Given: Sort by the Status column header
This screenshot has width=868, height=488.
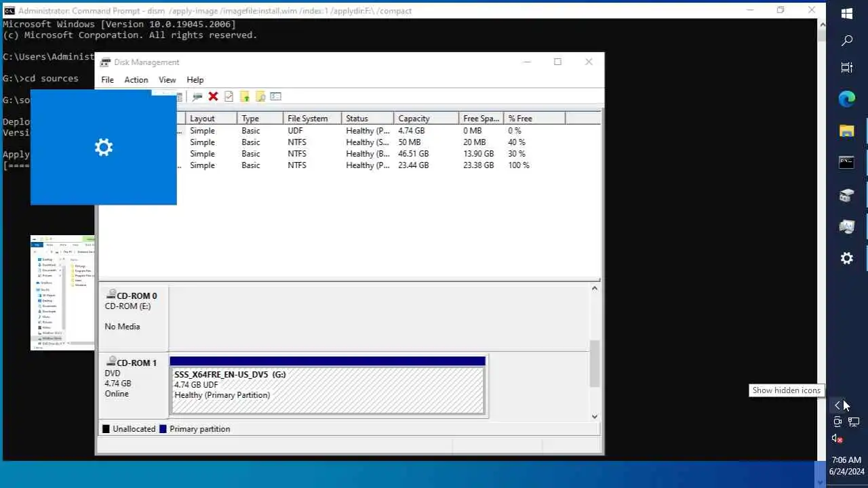Looking at the screenshot, I should point(368,119).
